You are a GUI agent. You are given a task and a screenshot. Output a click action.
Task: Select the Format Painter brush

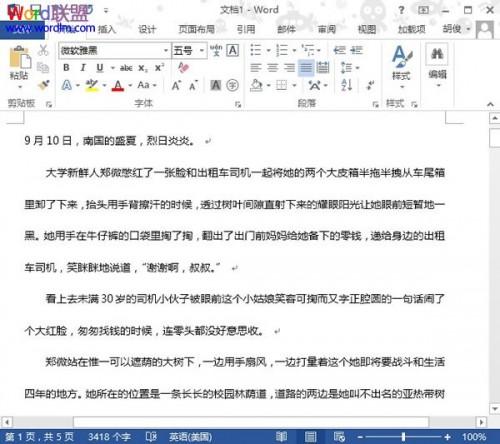pyautogui.click(x=44, y=85)
